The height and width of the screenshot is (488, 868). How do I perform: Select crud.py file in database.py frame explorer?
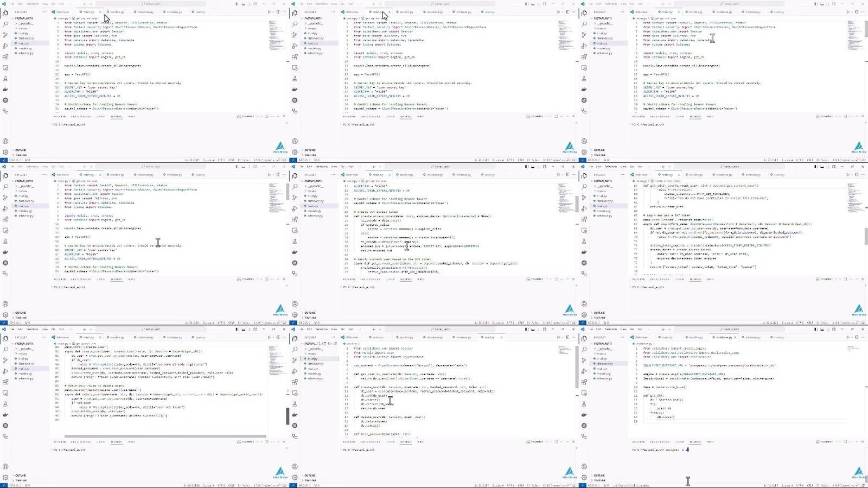pyautogui.click(x=603, y=359)
